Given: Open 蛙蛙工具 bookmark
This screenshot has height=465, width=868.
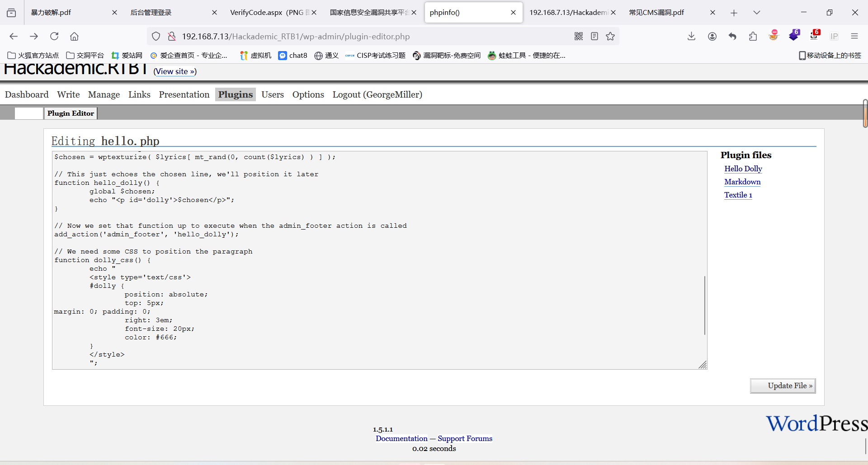Looking at the screenshot, I should click(526, 55).
